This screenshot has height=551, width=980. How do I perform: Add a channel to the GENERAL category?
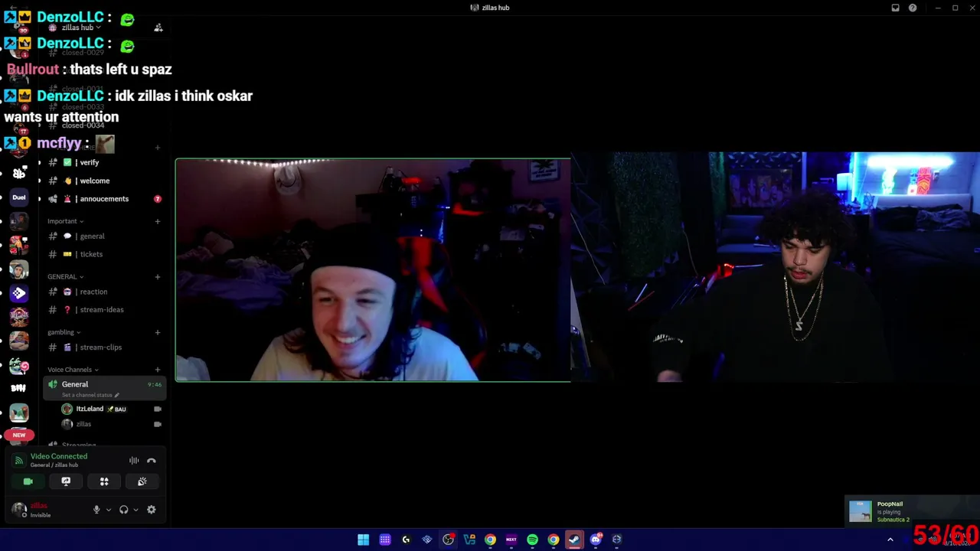158,276
